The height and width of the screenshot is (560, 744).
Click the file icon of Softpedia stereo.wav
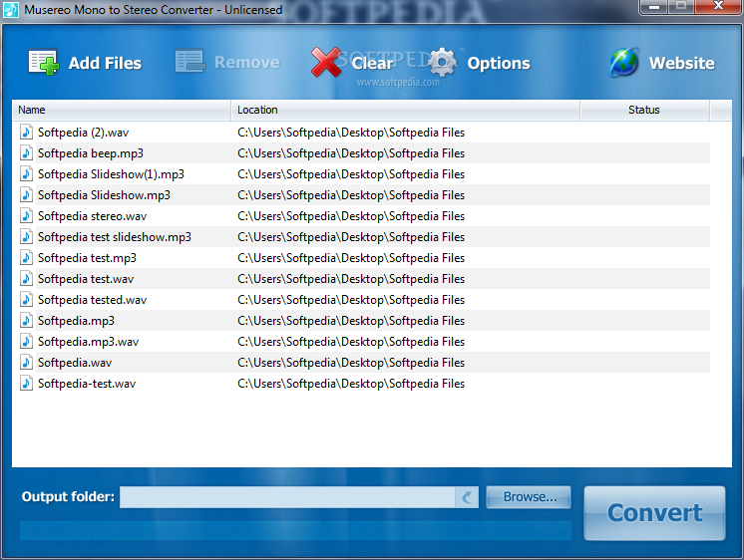pos(26,215)
